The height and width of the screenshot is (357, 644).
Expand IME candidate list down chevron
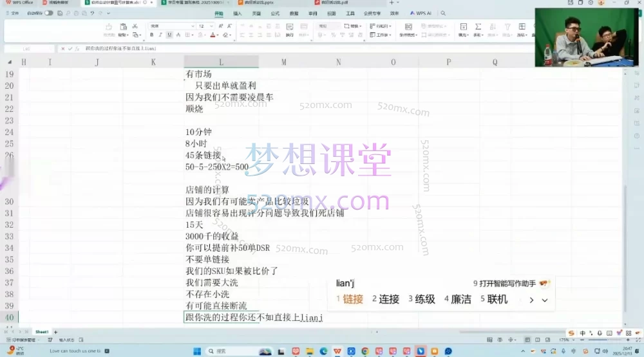coord(545,300)
